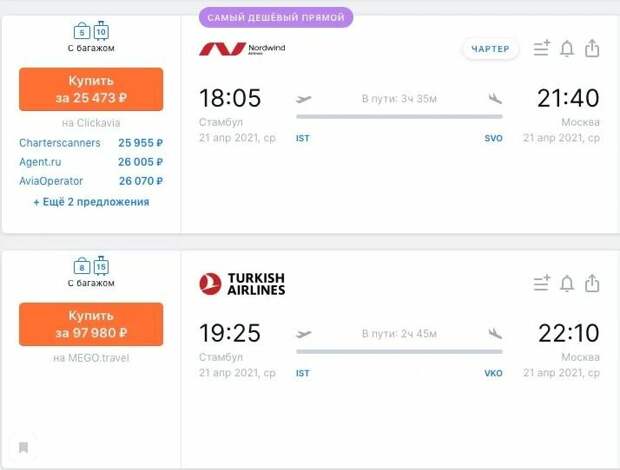
Task: Buy Nordwind ticket for 25 473 ₽
Action: [x=91, y=89]
